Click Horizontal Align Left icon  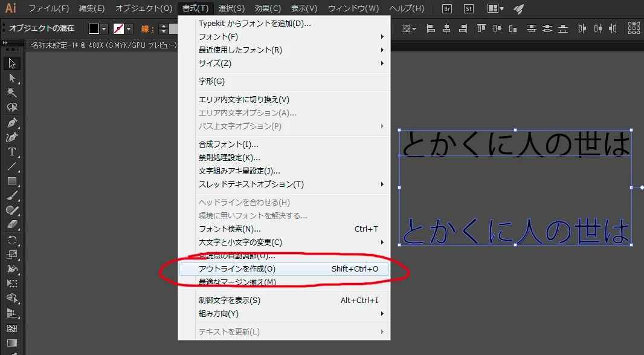(x=431, y=28)
